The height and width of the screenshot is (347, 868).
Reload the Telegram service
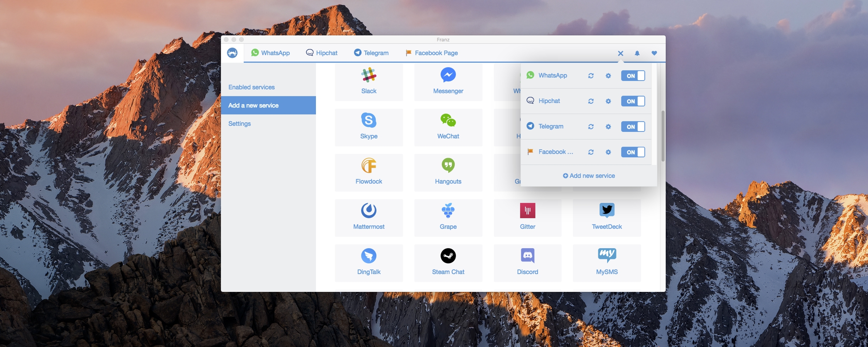tap(591, 126)
